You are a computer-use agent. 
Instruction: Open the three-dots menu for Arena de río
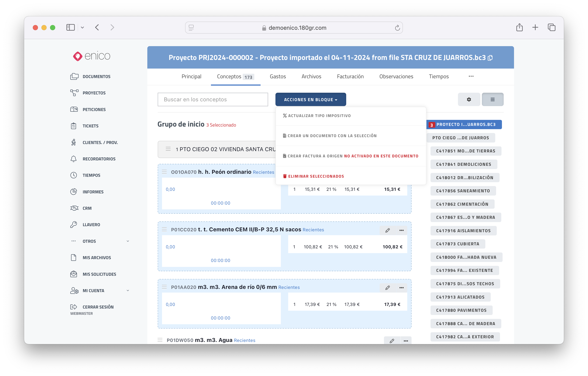(x=401, y=288)
